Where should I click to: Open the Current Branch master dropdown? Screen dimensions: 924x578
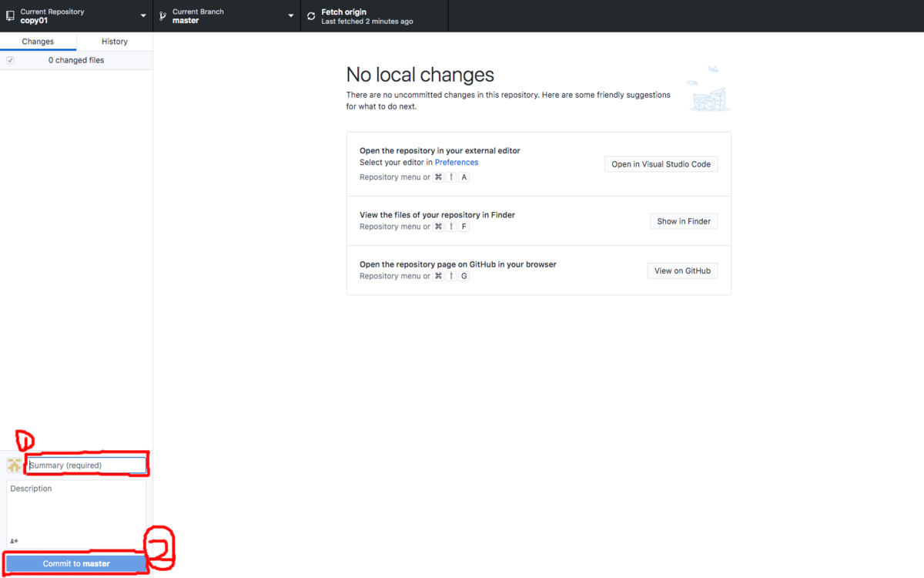[x=226, y=15]
